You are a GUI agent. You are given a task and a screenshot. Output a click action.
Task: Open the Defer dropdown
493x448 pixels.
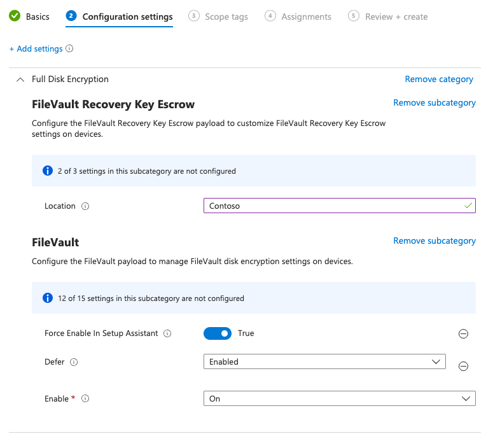pos(324,362)
